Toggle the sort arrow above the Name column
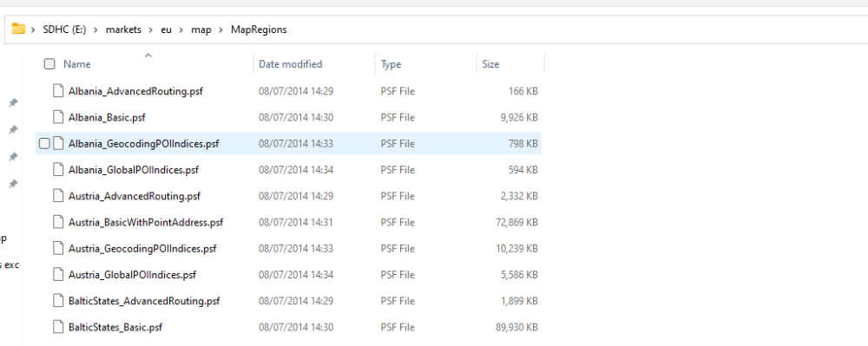 pyautogui.click(x=148, y=55)
